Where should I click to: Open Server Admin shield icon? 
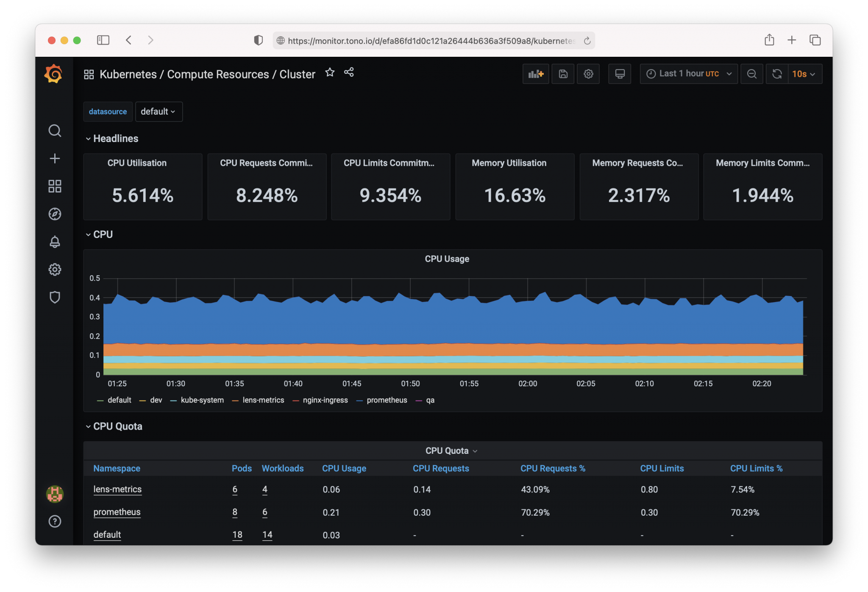click(55, 298)
